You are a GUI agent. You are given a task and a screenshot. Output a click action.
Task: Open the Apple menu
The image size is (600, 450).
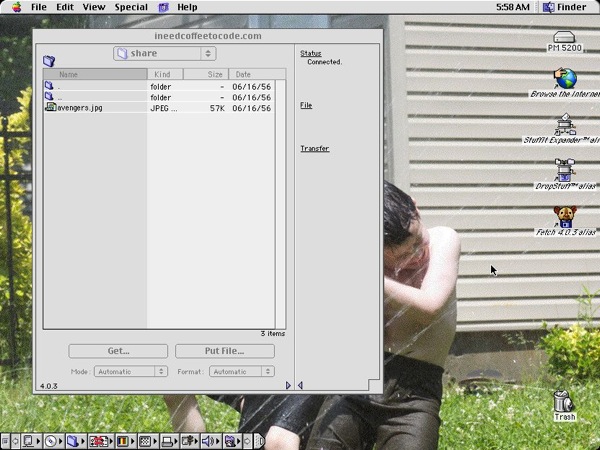16,7
